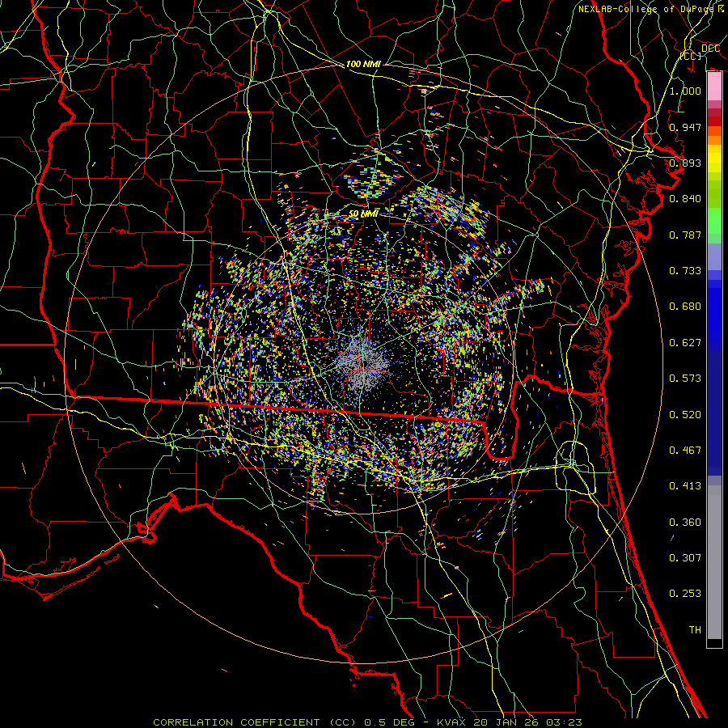
Task: Click the DEC label above the color scale
Action: pos(710,48)
